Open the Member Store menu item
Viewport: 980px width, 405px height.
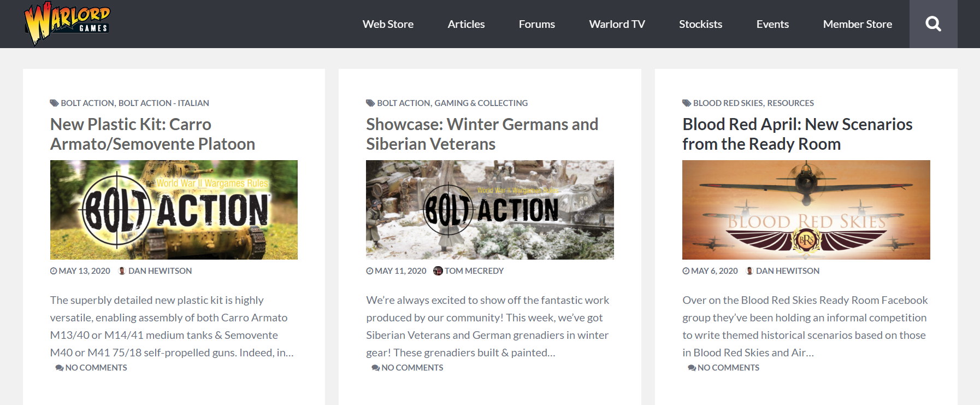857,24
